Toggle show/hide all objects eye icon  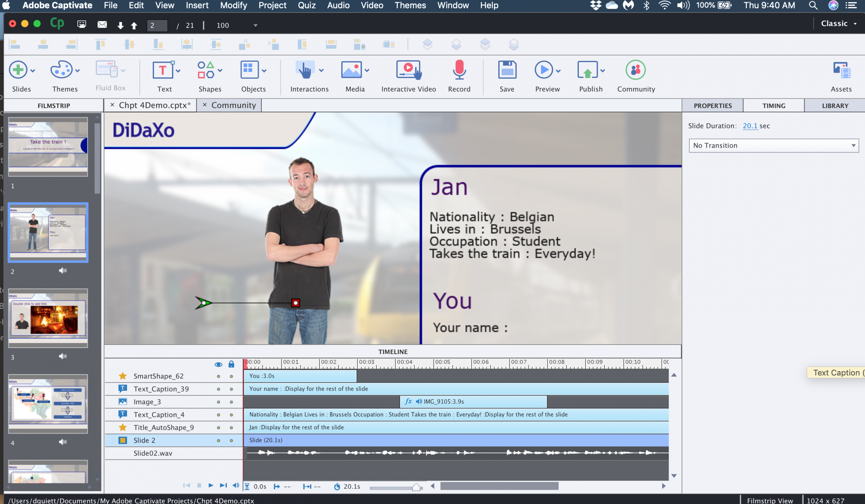click(218, 364)
